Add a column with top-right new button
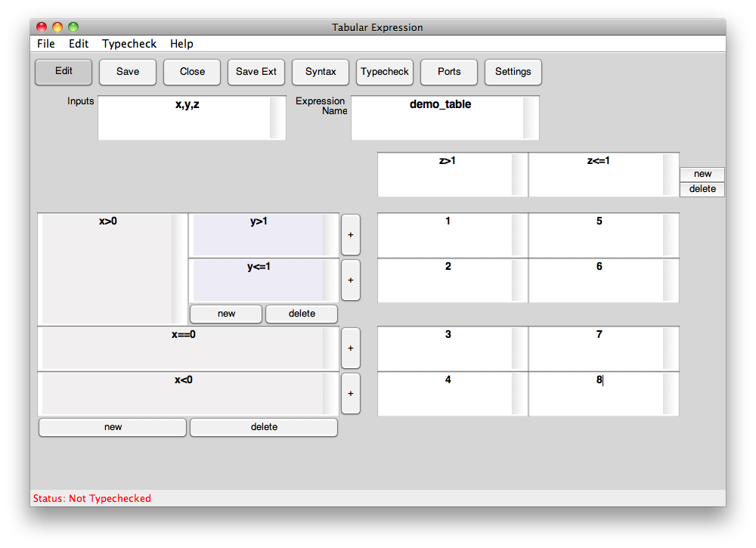756x548 pixels. point(702,174)
